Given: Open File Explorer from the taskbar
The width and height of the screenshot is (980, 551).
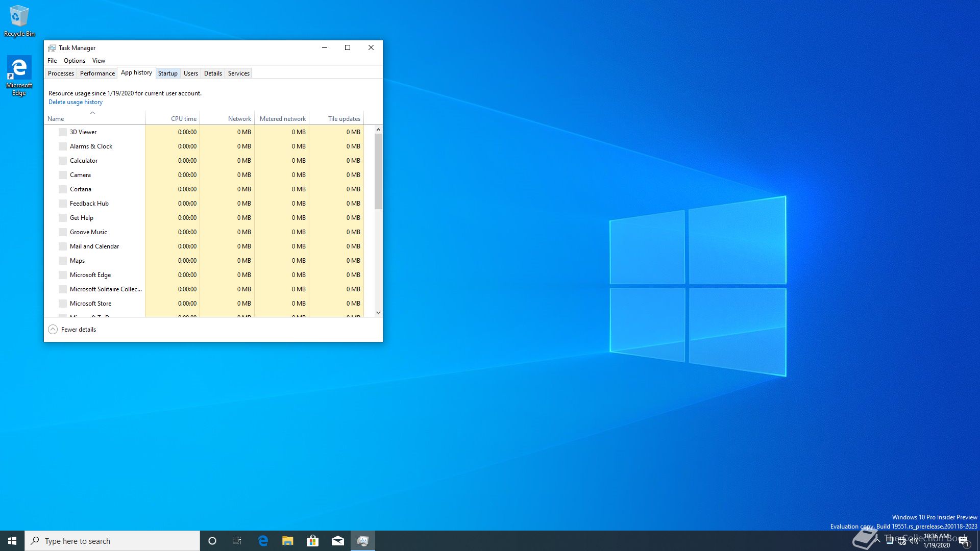Looking at the screenshot, I should (288, 541).
